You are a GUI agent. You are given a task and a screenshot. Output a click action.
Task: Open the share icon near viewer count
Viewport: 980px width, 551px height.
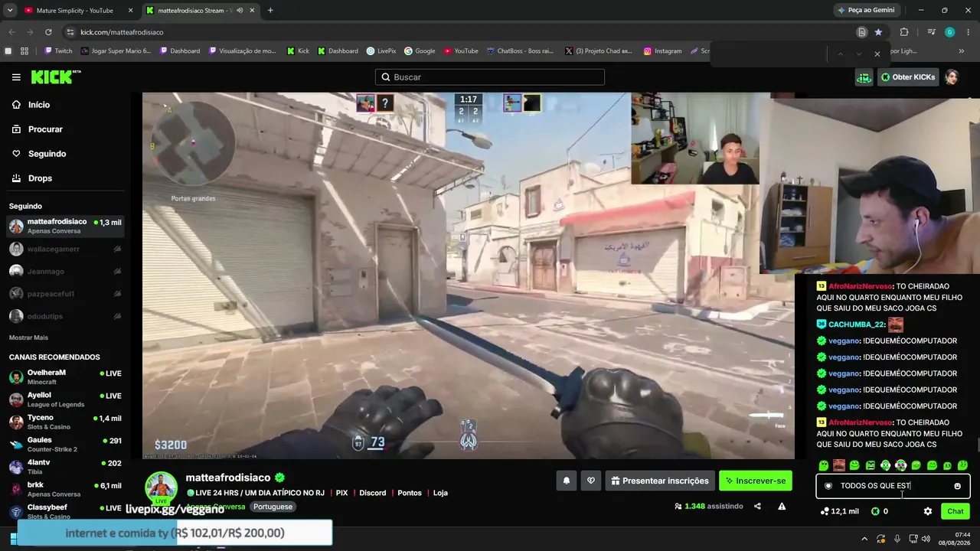757,506
